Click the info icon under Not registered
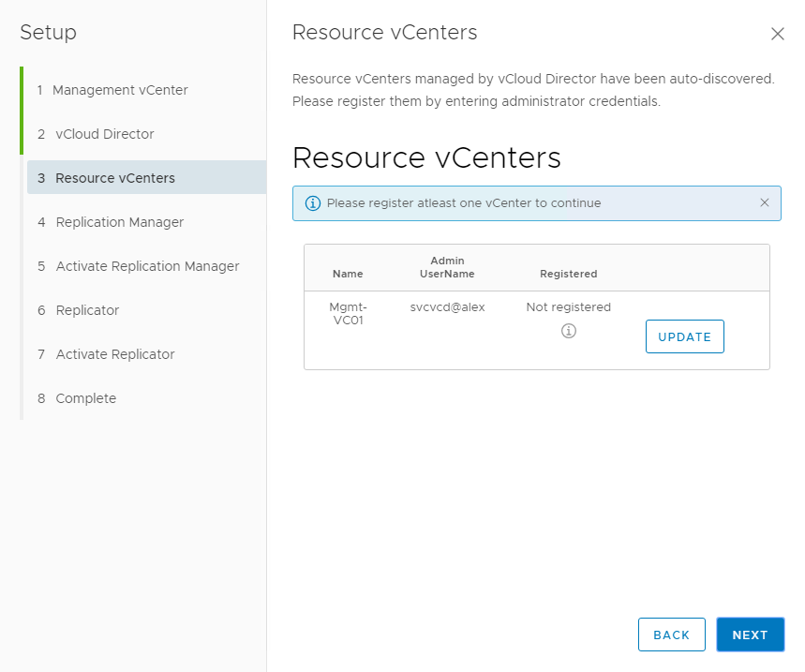The image size is (805, 672). (568, 331)
